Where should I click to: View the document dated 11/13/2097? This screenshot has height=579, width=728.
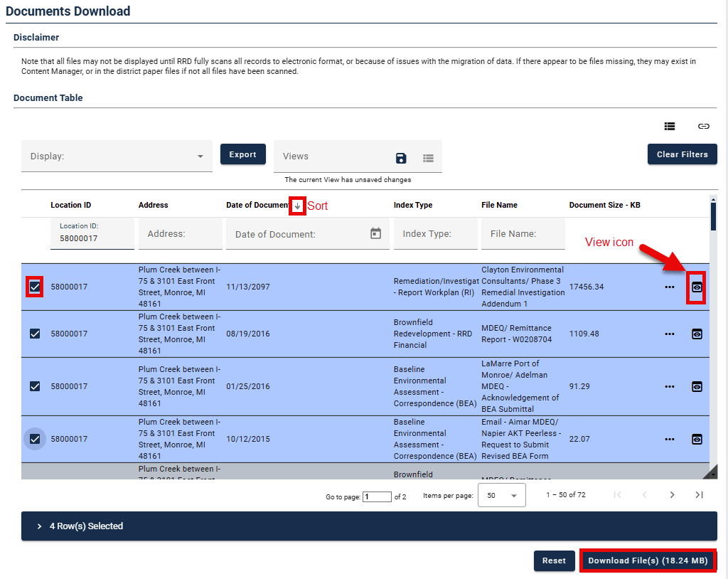pyautogui.click(x=697, y=287)
